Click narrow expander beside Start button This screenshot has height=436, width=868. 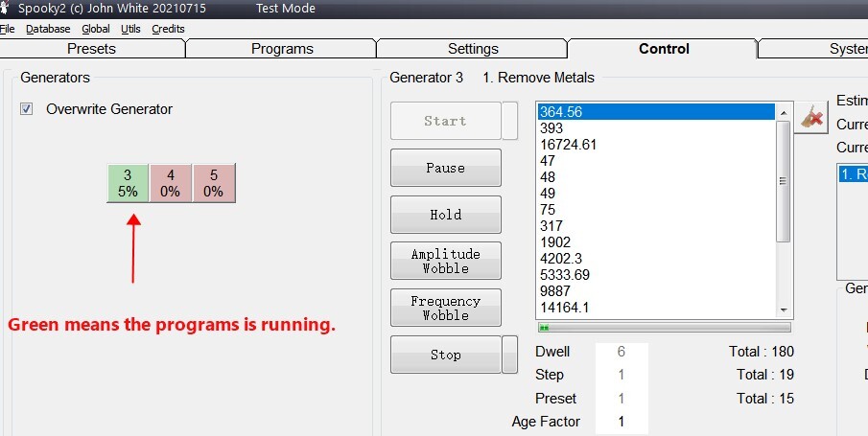coord(510,121)
